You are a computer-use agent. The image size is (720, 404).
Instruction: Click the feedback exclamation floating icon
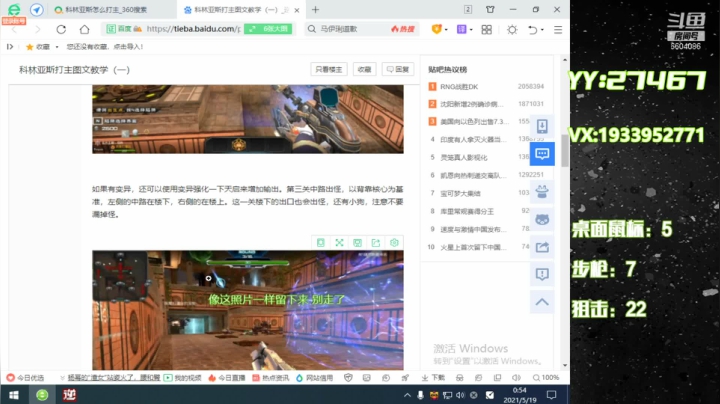[542, 275]
